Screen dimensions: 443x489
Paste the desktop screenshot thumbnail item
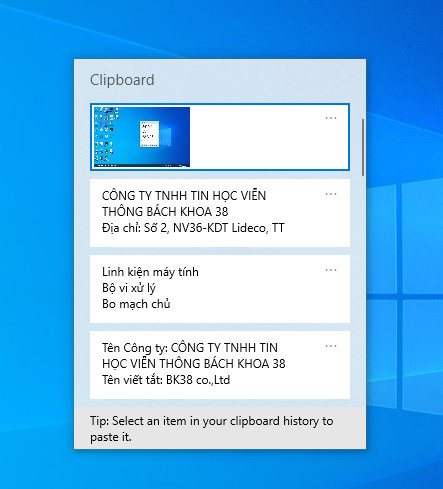tap(220, 137)
